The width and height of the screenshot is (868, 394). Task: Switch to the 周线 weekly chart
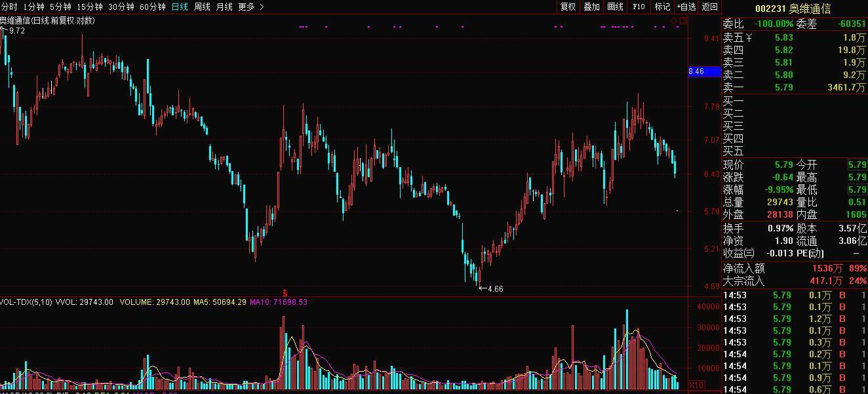pyautogui.click(x=202, y=7)
